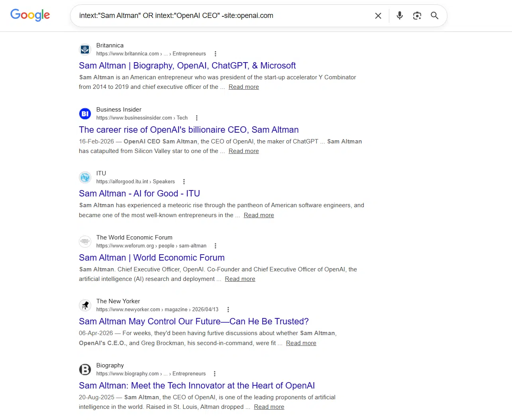Click the ITU result favicon
Screen dimensions: 512x420
point(85,177)
